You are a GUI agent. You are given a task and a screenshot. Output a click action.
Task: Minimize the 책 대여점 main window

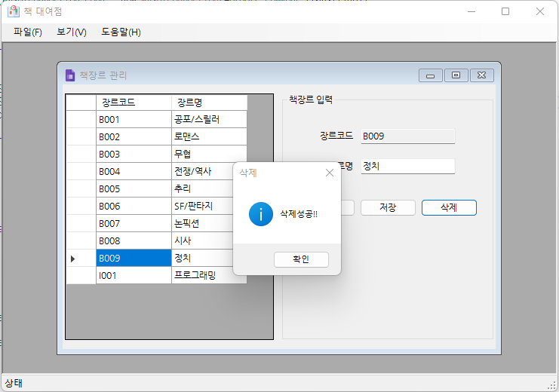(471, 11)
